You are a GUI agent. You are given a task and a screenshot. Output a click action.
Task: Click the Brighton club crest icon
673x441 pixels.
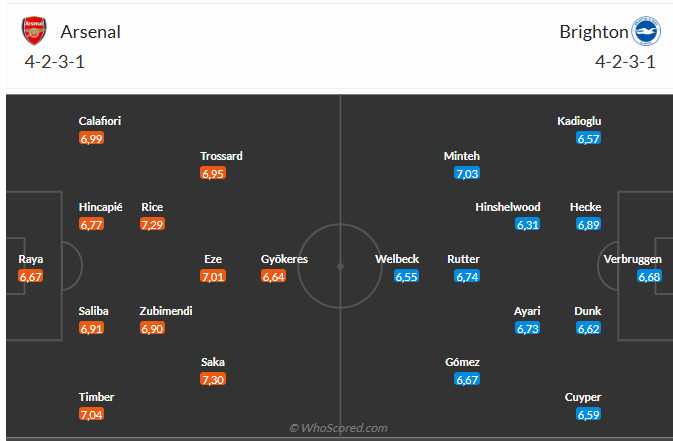[645, 32]
